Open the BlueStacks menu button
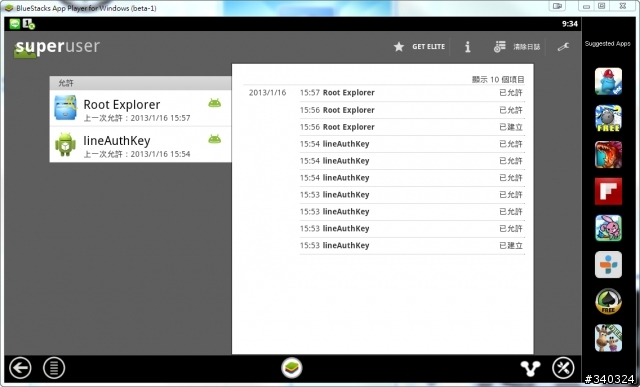Viewport: 640px width, 387px height. (54, 368)
